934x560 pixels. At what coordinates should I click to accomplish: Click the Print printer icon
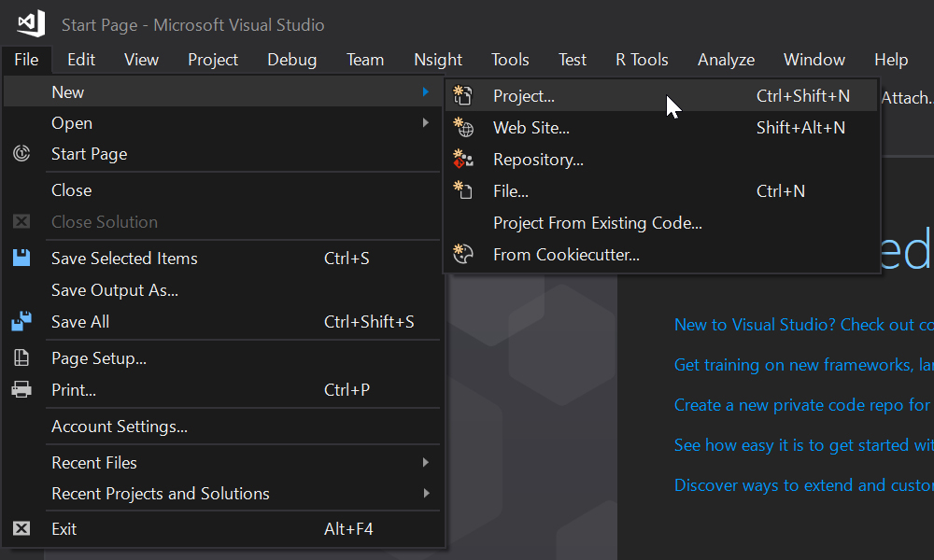[21, 389]
